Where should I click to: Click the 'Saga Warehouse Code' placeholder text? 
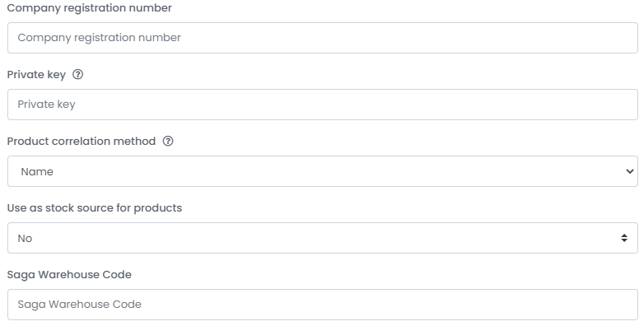coord(79,305)
